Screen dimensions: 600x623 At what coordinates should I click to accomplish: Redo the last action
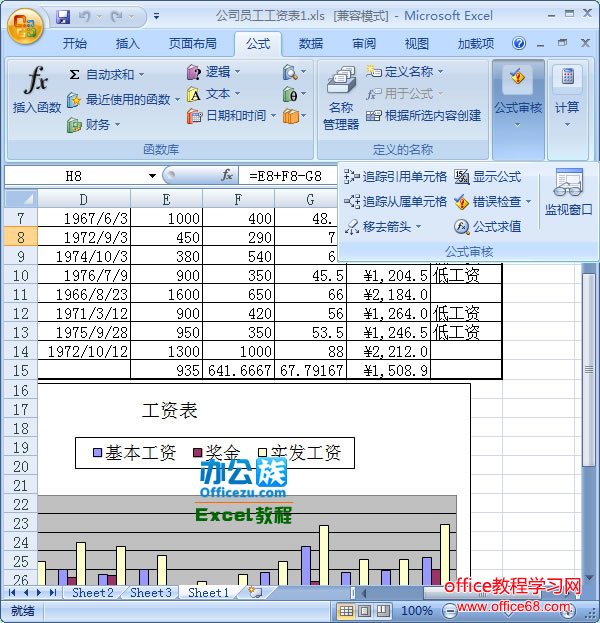coord(117,17)
